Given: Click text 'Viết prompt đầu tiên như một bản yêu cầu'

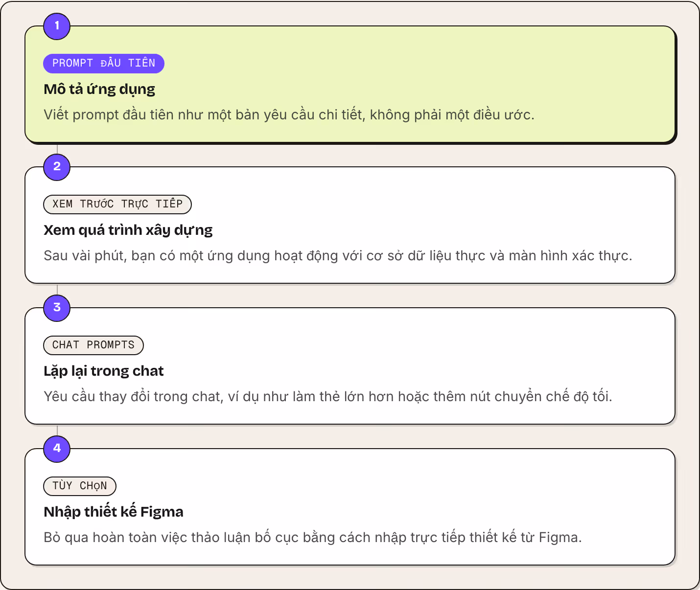Looking at the screenshot, I should (179, 115).
